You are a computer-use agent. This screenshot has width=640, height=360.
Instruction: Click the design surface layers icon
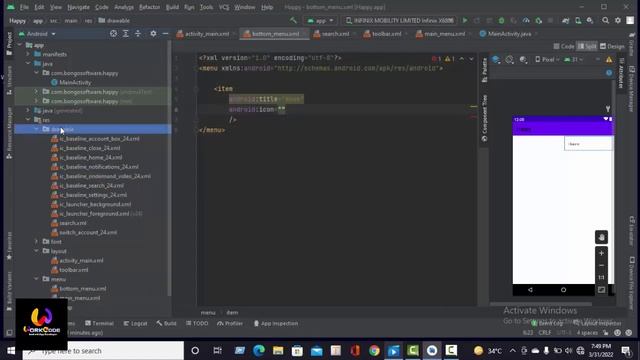pos(496,60)
